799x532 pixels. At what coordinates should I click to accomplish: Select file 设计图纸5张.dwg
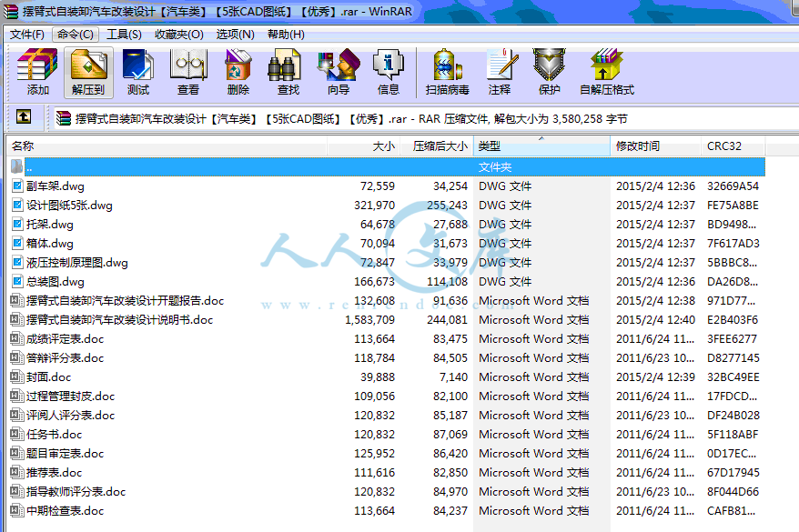[x=69, y=206]
